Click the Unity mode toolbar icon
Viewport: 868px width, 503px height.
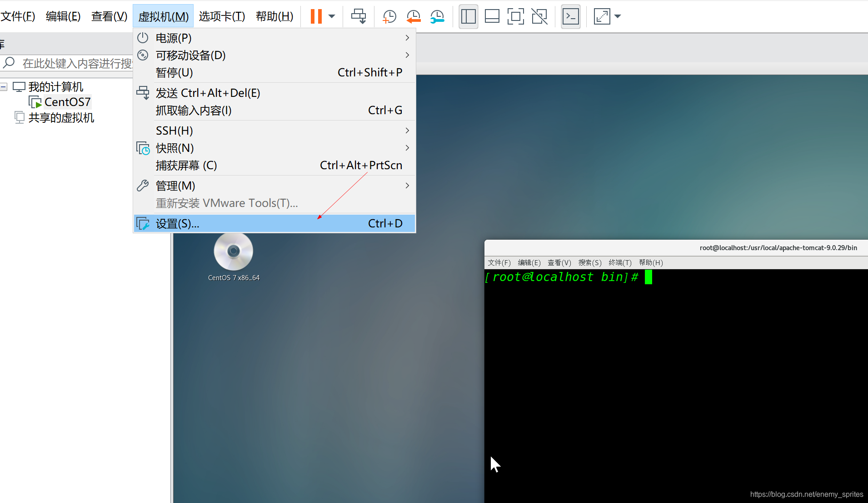coord(539,16)
